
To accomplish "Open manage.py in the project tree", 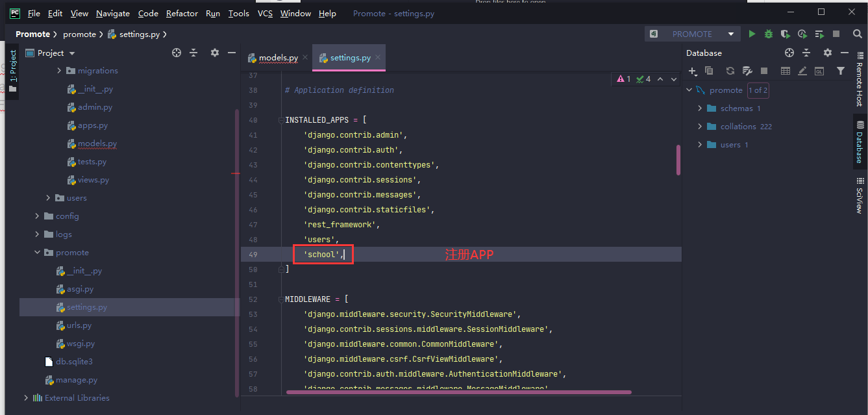I will [77, 380].
